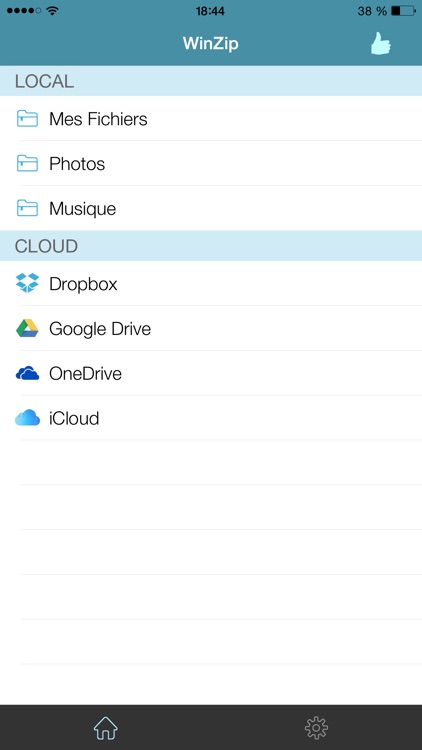Tap the 18:44 clock in status bar

tap(210, 11)
